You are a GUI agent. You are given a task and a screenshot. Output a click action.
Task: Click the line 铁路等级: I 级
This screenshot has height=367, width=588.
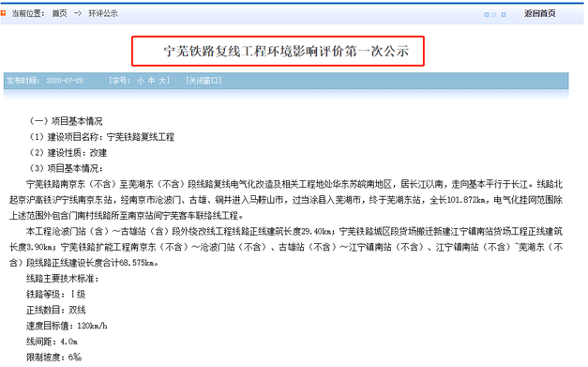pyautogui.click(x=56, y=295)
